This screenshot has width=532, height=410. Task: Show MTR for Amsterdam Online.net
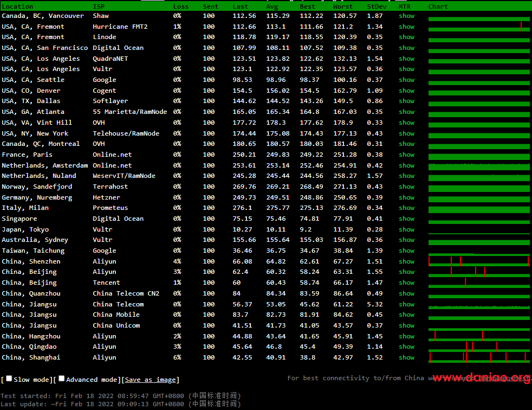pos(406,165)
